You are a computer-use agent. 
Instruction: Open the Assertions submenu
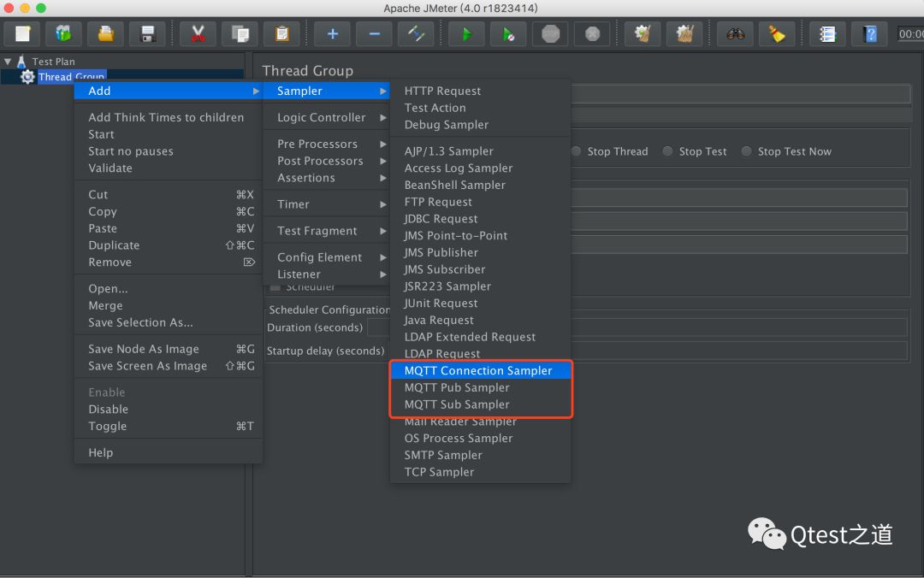327,178
